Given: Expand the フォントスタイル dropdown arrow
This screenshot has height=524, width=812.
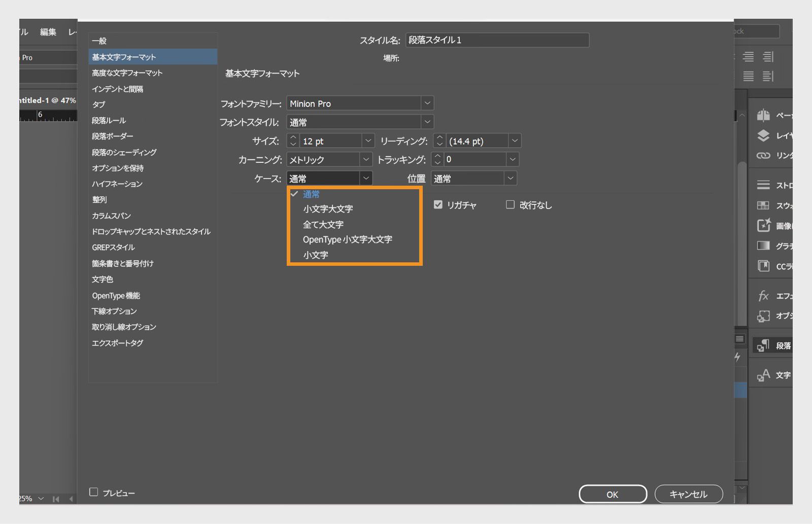Looking at the screenshot, I should point(427,122).
